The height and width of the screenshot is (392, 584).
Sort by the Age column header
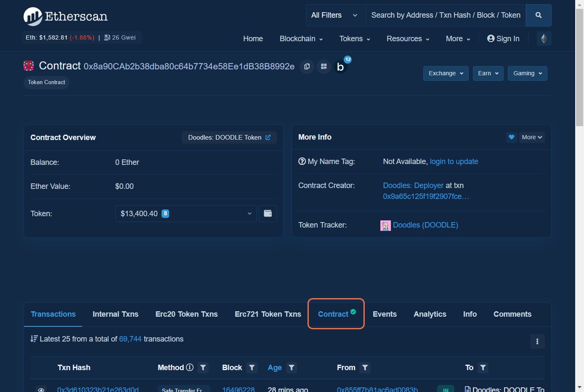pyautogui.click(x=275, y=368)
